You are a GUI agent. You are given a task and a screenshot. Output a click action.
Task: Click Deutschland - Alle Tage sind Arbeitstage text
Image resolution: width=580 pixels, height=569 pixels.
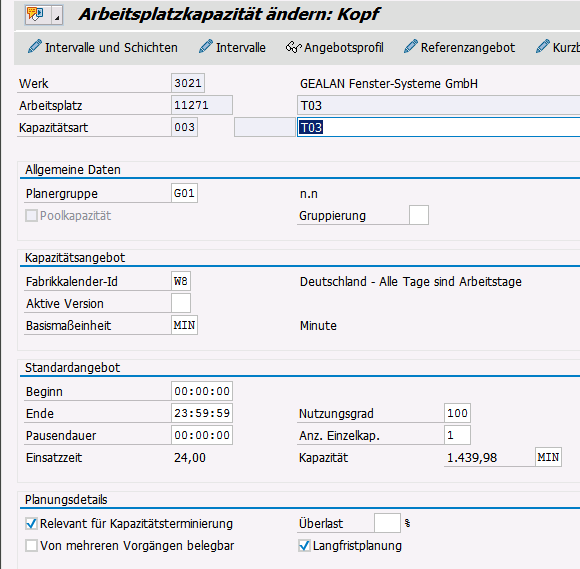point(411,282)
